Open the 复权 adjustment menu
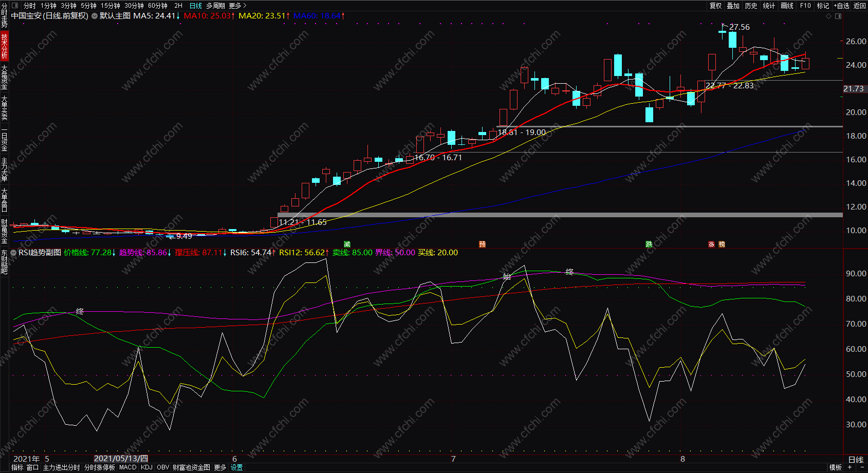 [715, 6]
